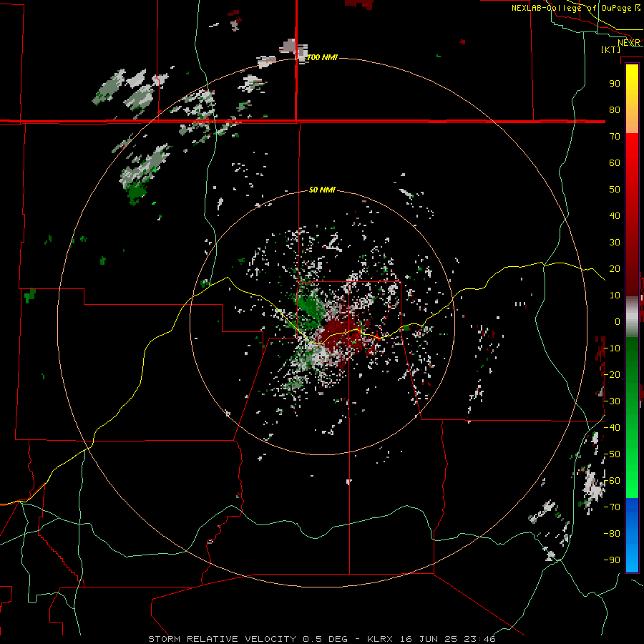The image size is (644, 644).
Task: Click the -40 value on velocity scale
Action: (x=612, y=428)
